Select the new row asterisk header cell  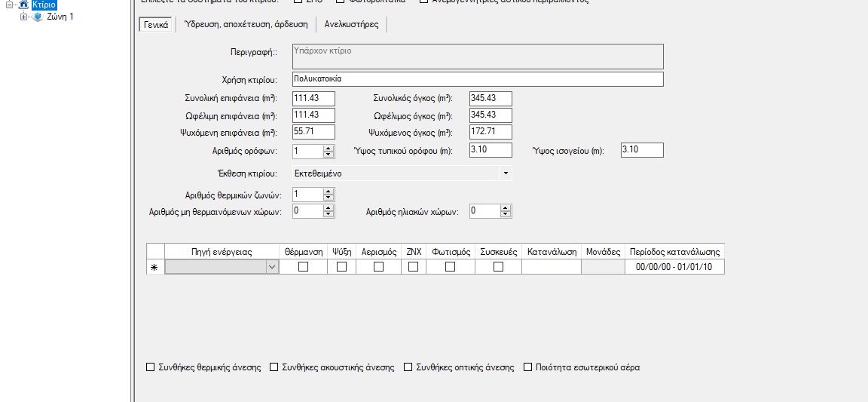click(x=155, y=267)
